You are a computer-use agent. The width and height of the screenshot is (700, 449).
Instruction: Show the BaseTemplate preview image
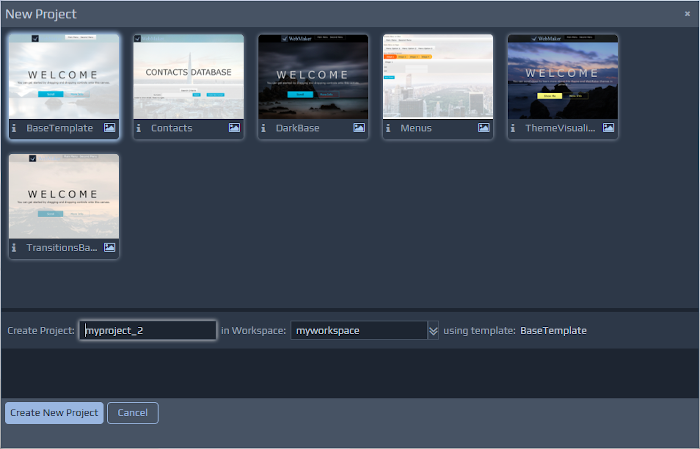[x=109, y=128]
